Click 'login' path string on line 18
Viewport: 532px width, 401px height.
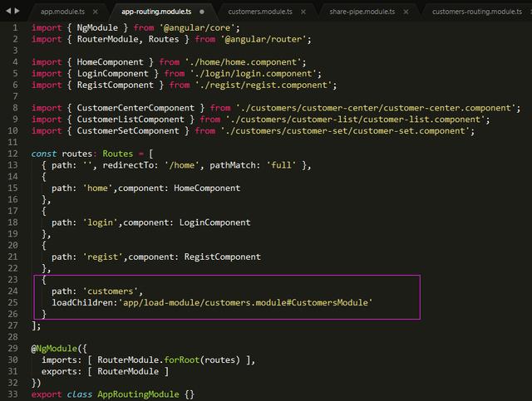click(100, 223)
